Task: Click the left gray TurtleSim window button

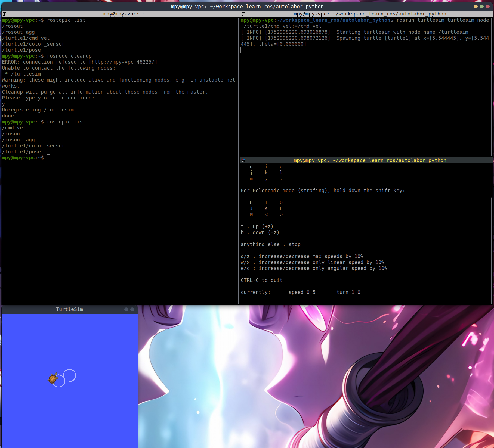Action: pos(126,309)
